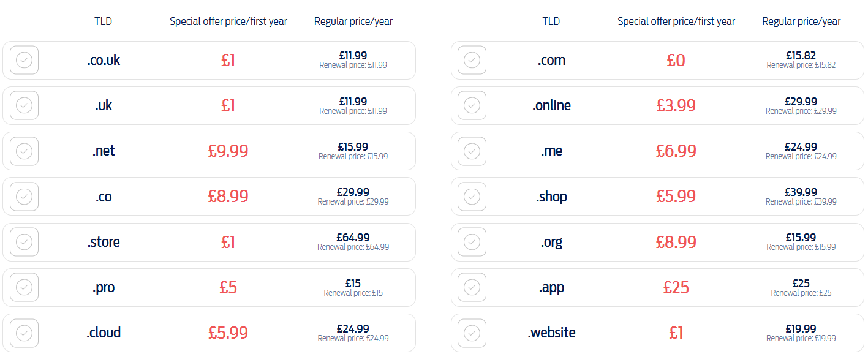Check the .cloud domain checkbox
868x354 pixels.
[24, 333]
